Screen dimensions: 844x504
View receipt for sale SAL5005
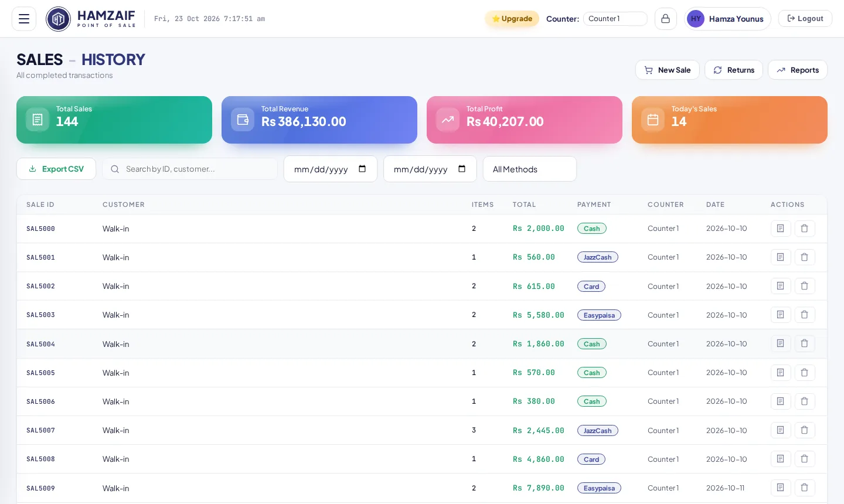(x=781, y=373)
